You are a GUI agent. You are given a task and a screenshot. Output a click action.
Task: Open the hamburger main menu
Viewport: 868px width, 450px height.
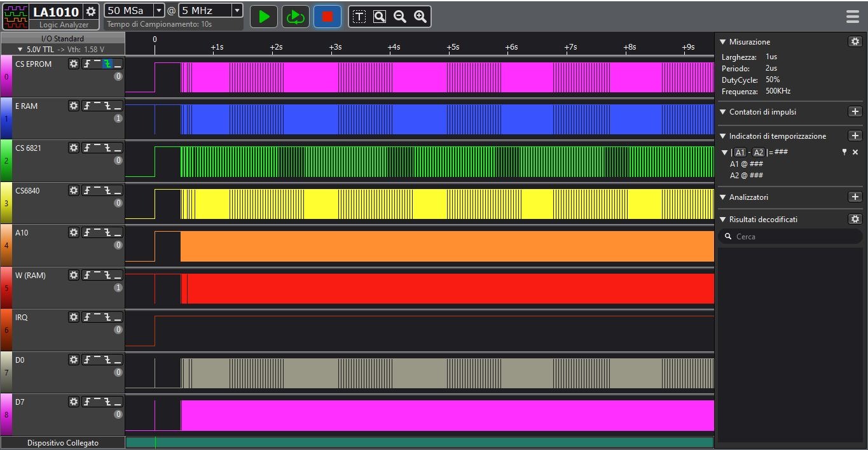pos(853,17)
